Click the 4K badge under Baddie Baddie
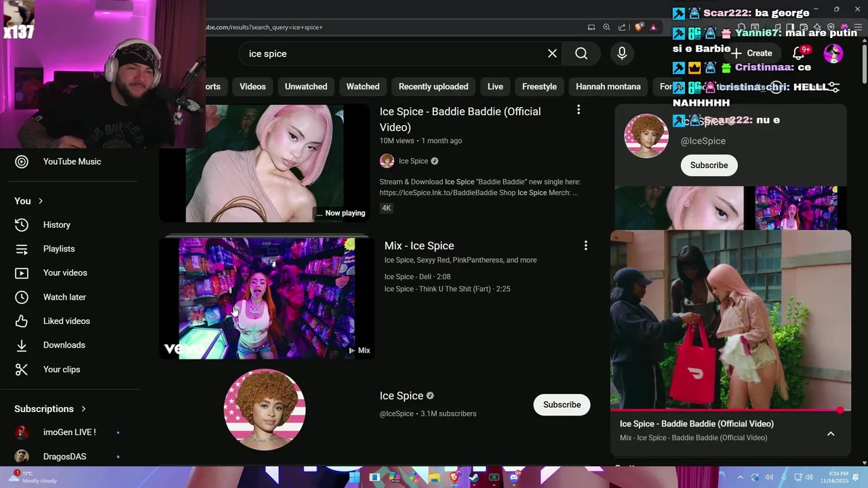The width and height of the screenshot is (868, 488). [x=386, y=208]
